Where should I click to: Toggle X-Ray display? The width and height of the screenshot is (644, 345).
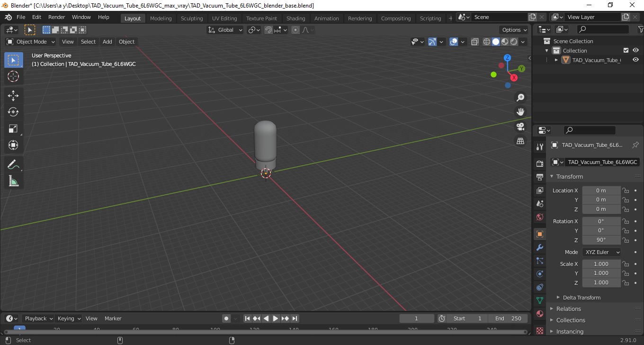coord(475,42)
